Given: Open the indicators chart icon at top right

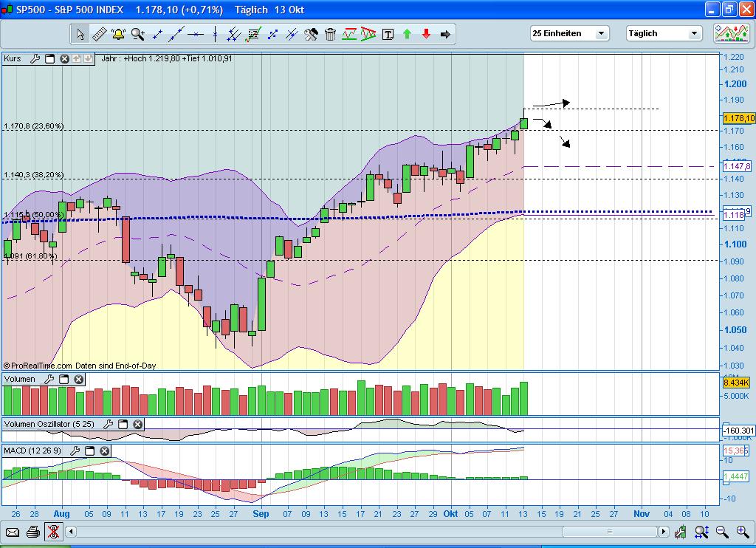Looking at the screenshot, I should (732, 33).
